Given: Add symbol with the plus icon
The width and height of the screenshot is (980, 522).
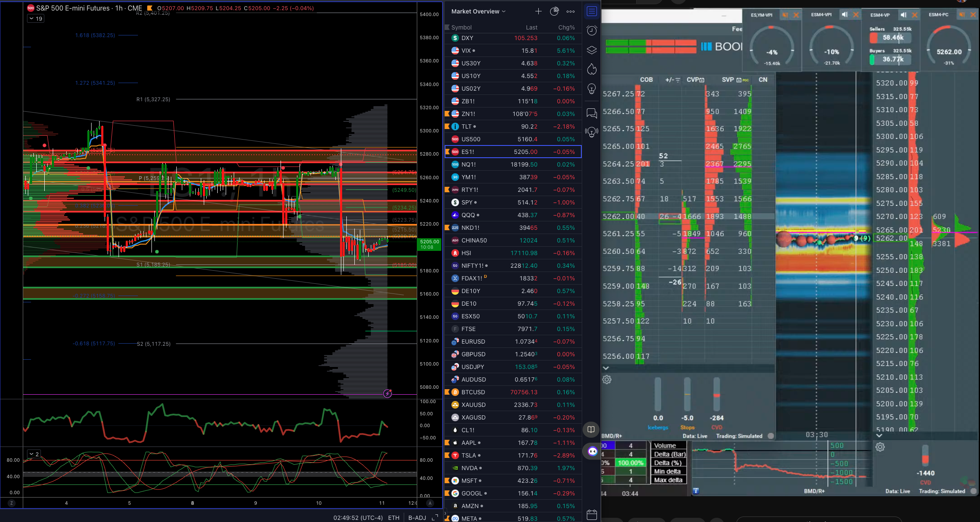Looking at the screenshot, I should (538, 11).
